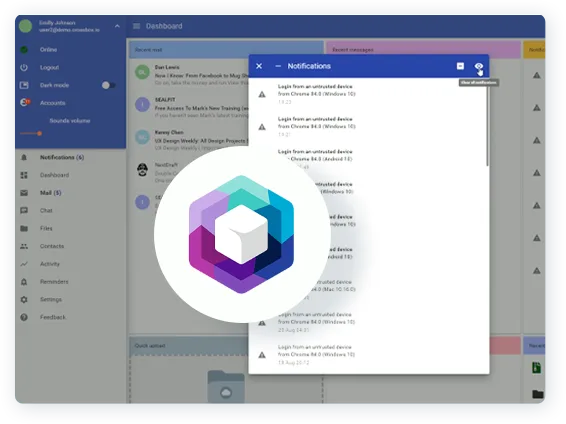
Task: Click the Dan Lewis sender avatar
Action: 142,72
